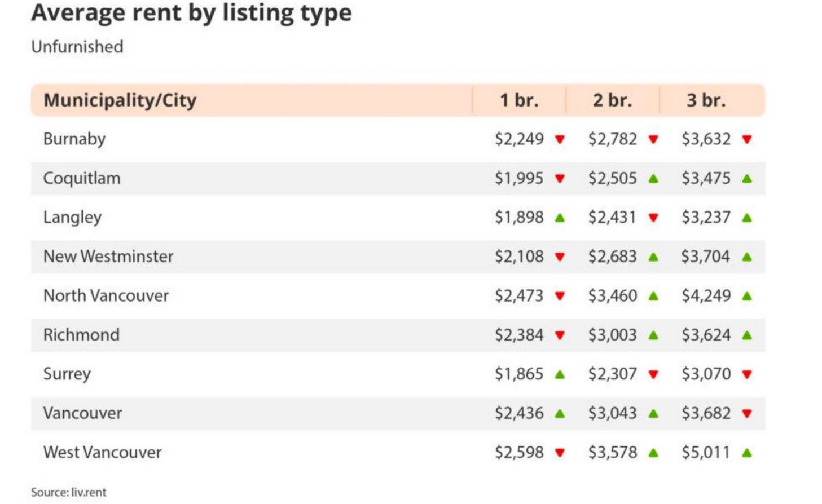Click the West Vancouver 2 br. price $3,578

tap(612, 452)
